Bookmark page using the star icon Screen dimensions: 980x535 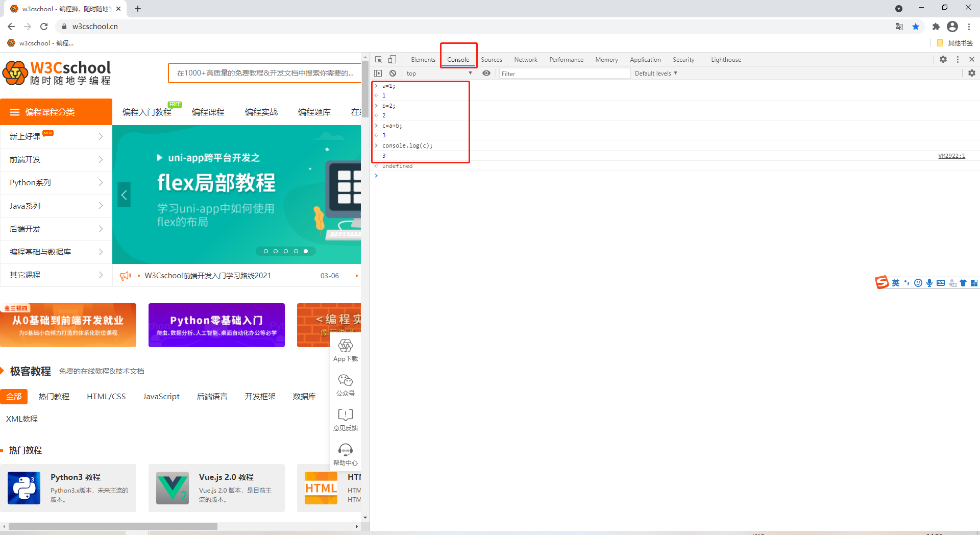point(916,27)
